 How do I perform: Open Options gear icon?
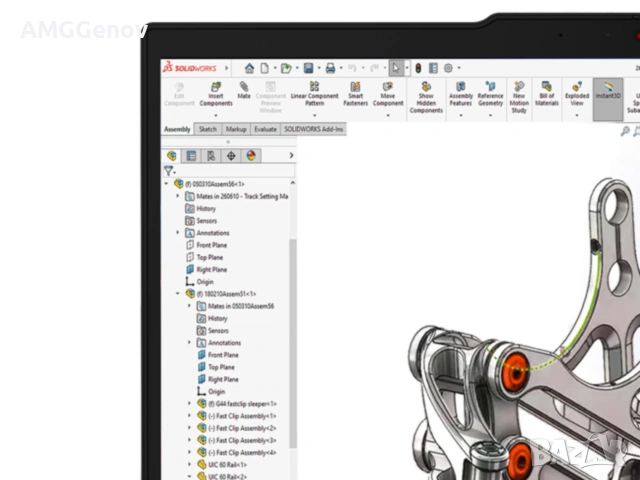(x=448, y=68)
